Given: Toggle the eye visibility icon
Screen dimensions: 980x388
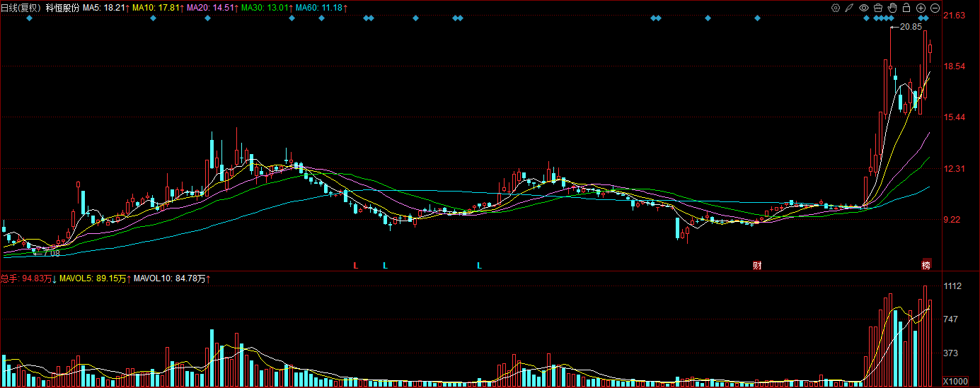Looking at the screenshot, I should 864,8.
